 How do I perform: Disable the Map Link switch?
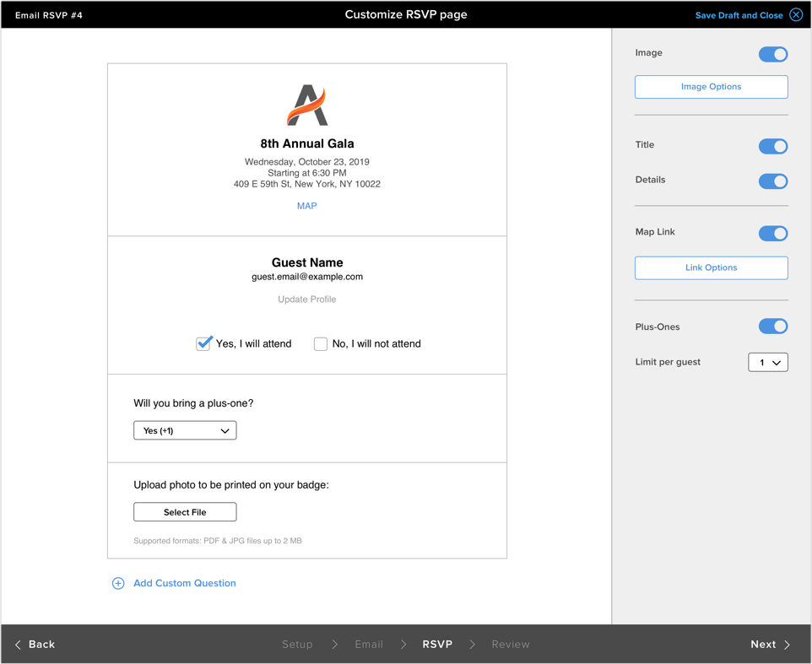[773, 234]
